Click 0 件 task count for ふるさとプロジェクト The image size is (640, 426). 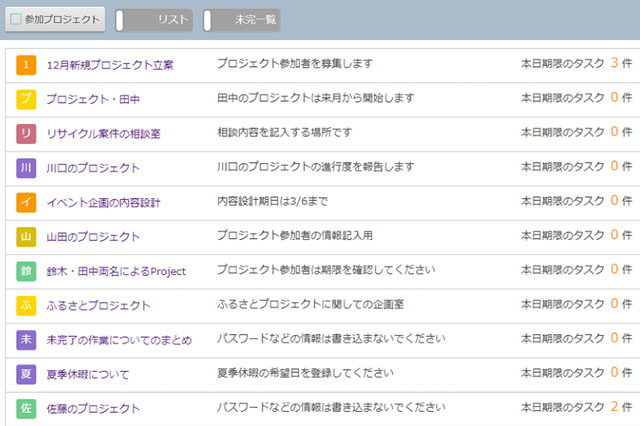pyautogui.click(x=621, y=304)
